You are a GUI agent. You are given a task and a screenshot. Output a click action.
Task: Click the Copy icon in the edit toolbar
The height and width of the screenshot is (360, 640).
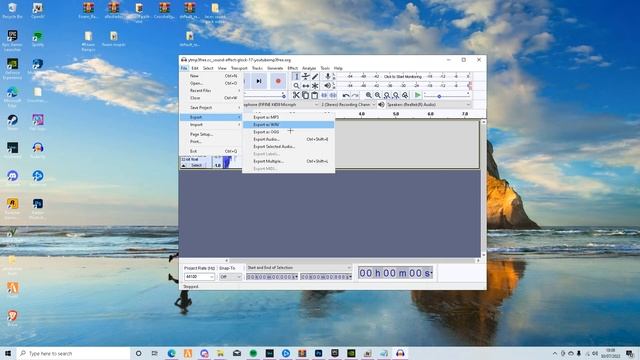click(x=305, y=95)
